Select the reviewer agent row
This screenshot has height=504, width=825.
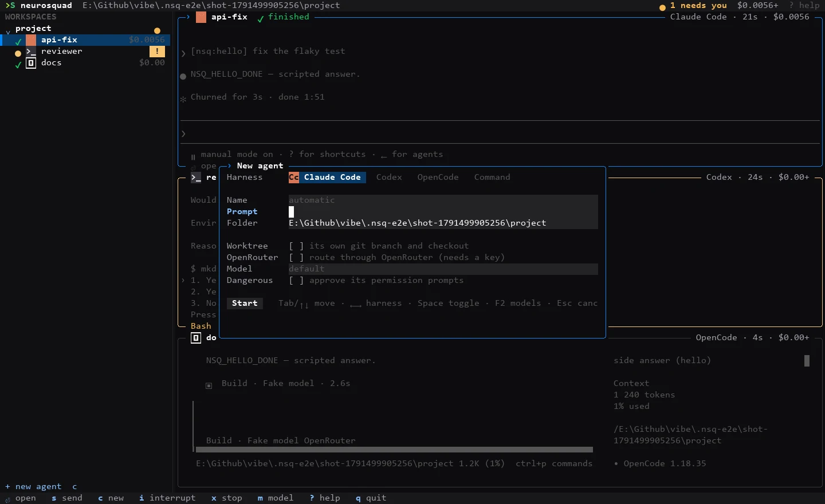86,52
